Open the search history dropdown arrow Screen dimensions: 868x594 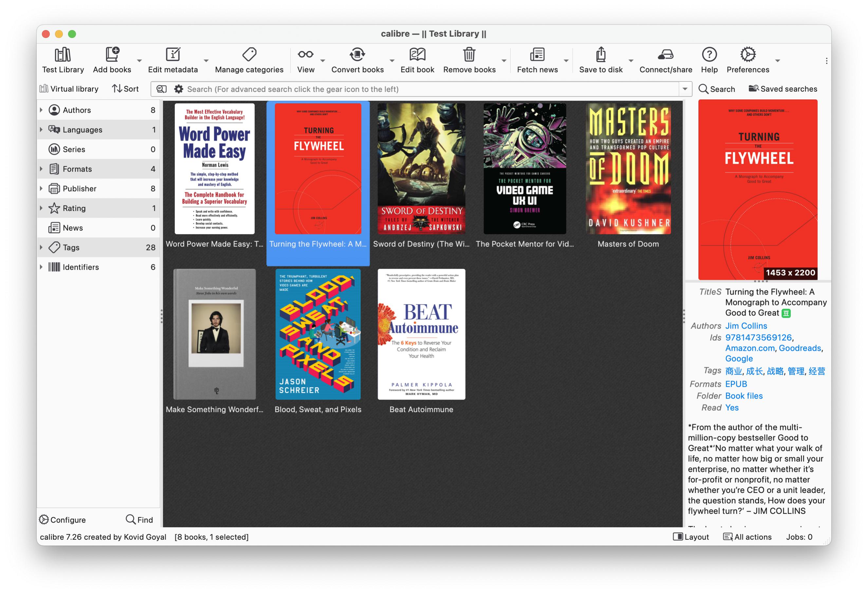tap(685, 89)
